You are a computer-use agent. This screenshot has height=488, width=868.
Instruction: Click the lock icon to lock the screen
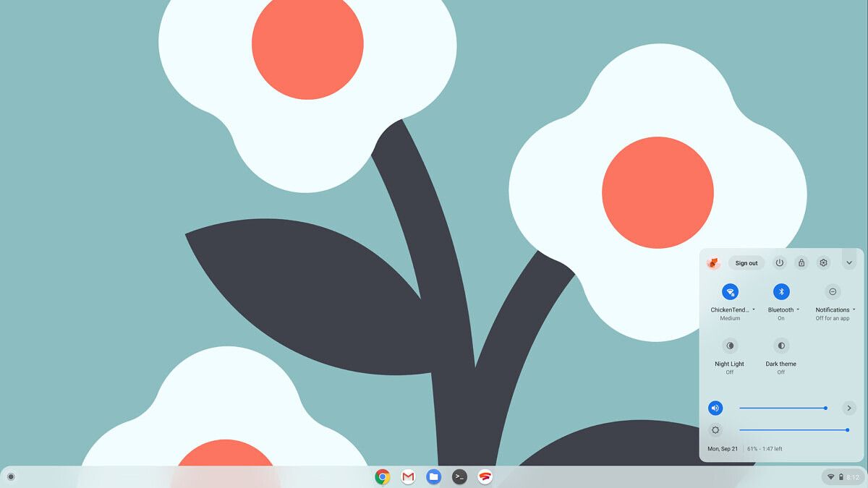pyautogui.click(x=801, y=262)
